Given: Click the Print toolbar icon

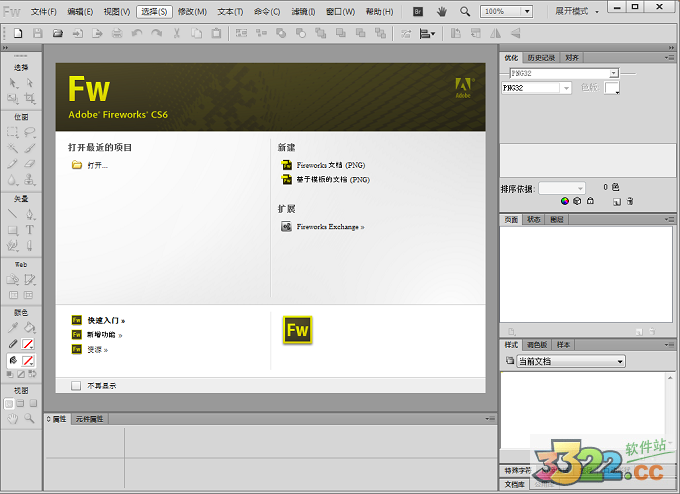Looking at the screenshot, I should (x=117, y=33).
